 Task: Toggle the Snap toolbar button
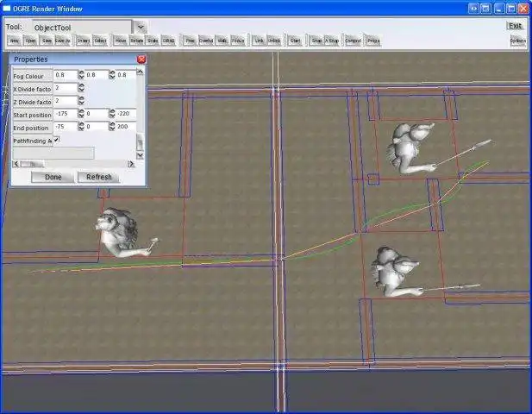(x=316, y=41)
